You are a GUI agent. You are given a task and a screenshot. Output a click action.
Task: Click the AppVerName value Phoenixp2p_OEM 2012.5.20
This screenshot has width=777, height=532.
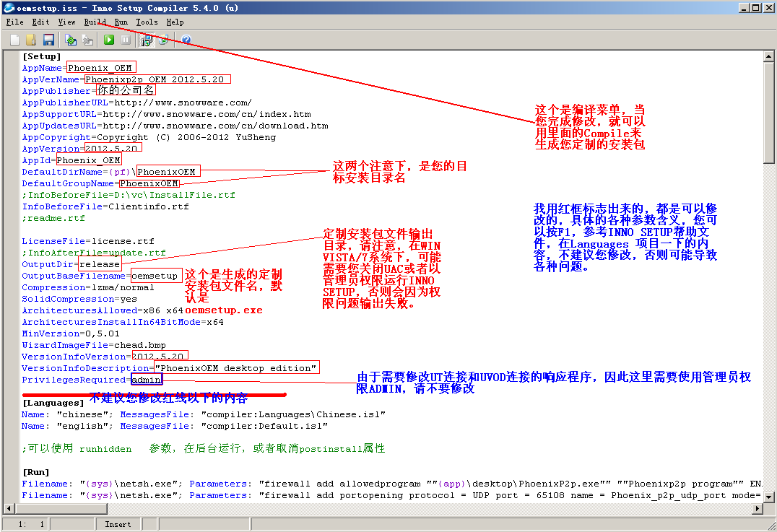click(157, 79)
